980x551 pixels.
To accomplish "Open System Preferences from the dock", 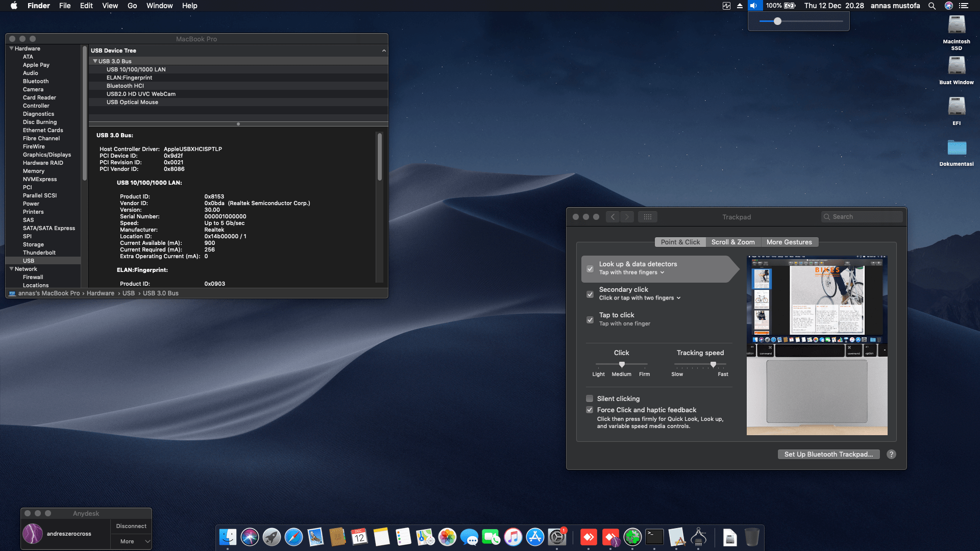I will click(x=557, y=537).
